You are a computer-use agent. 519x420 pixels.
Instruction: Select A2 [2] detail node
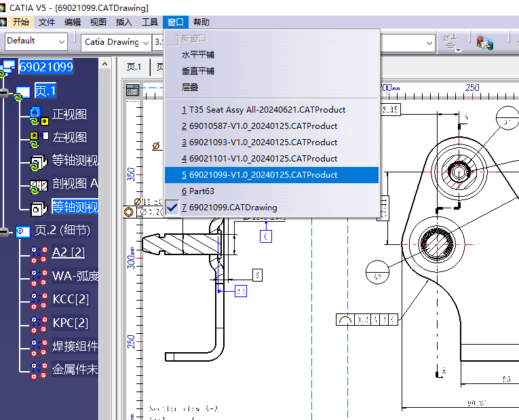[69, 252]
